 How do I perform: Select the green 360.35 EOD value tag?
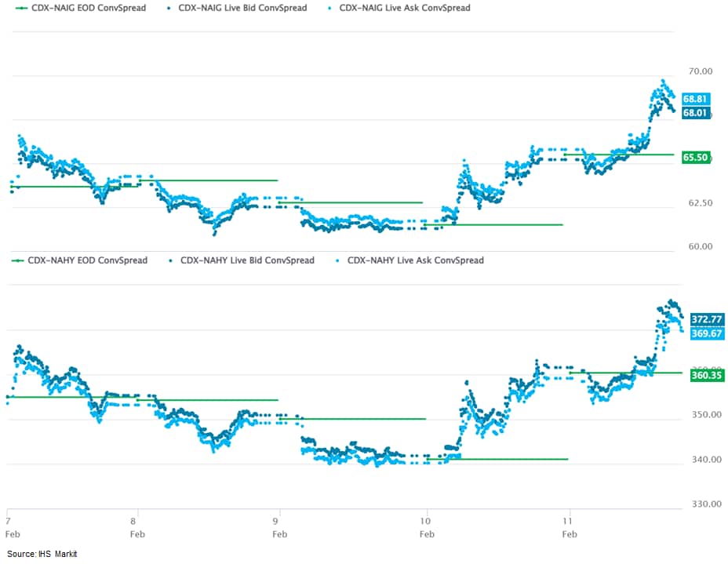[706, 376]
